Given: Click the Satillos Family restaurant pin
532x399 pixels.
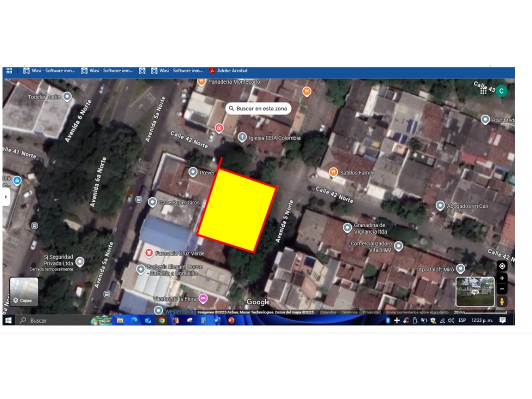Looking at the screenshot, I should pos(333,172).
